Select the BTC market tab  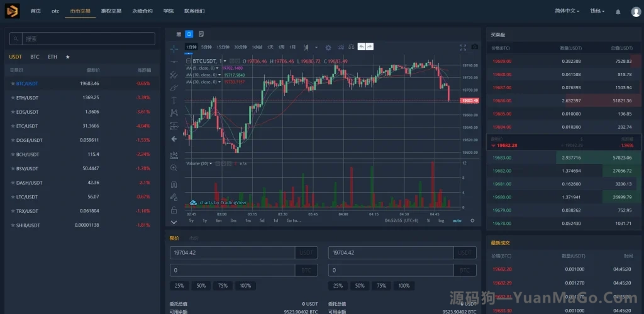click(35, 57)
